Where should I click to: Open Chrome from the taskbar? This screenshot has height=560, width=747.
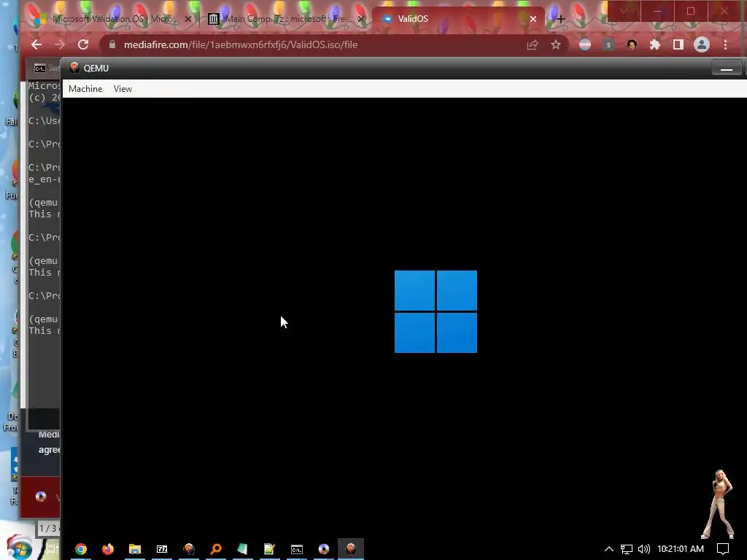coord(81,549)
